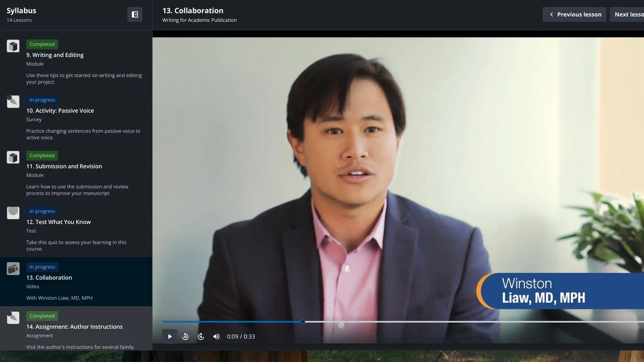Screen dimensions: 644x362
Task: Open lesson 14. Assignment: Author Instructions
Action: pyautogui.click(x=74, y=327)
